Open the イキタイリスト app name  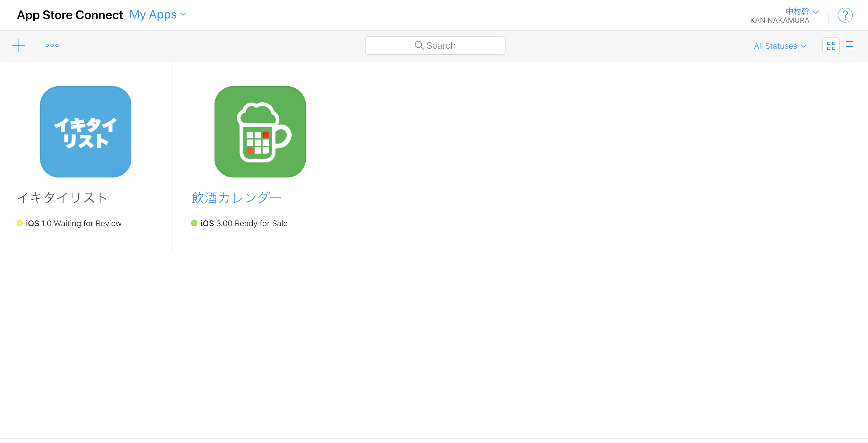(x=62, y=198)
